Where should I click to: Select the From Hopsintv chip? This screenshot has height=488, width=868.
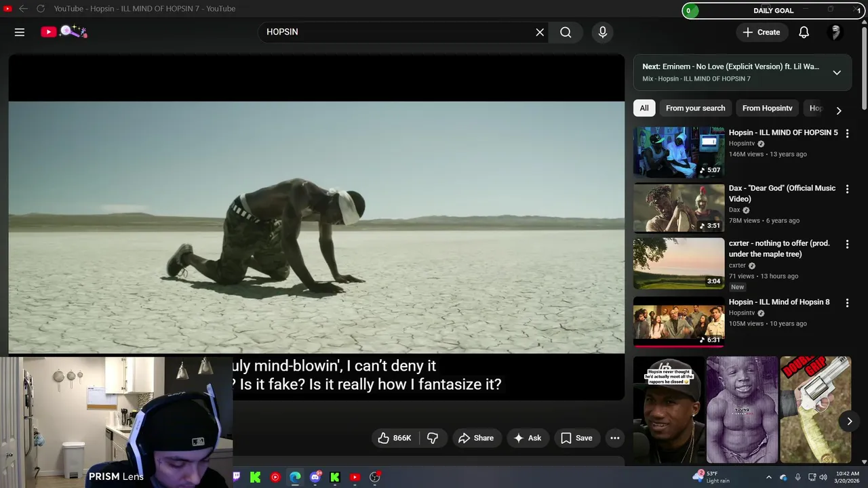click(767, 108)
